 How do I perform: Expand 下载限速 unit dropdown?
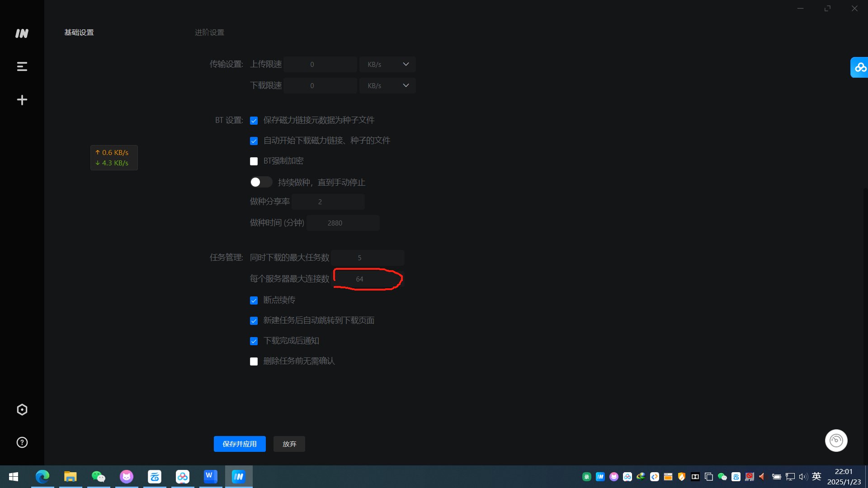[x=406, y=85]
